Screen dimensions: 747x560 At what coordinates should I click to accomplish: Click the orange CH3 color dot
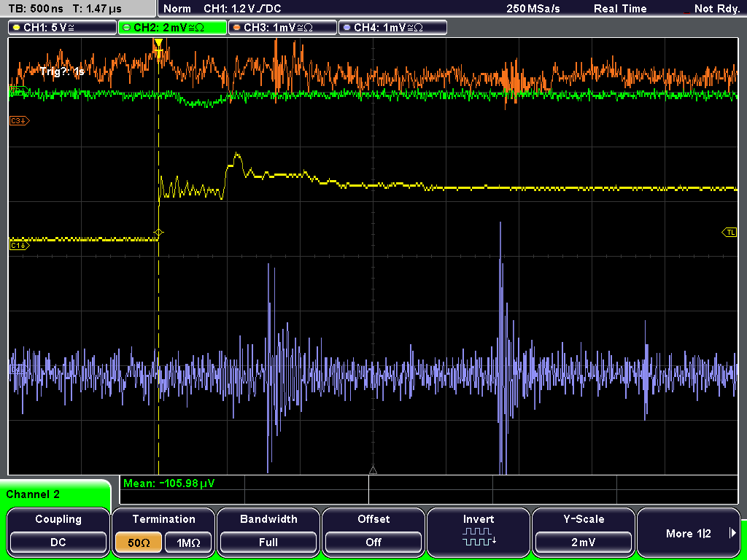coord(236,28)
